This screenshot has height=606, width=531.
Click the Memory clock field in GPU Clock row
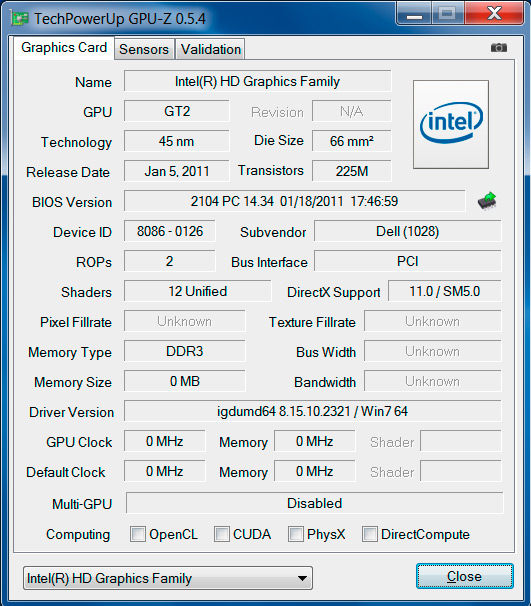[x=315, y=441]
